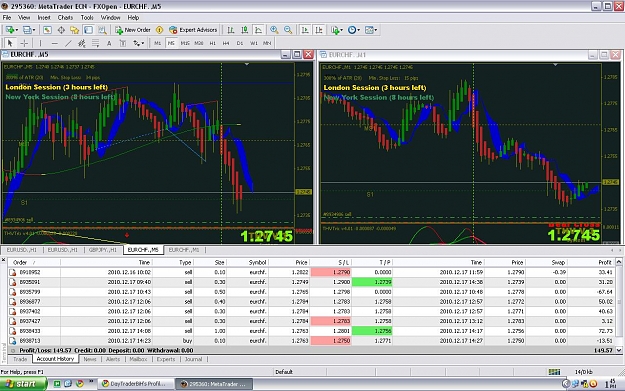Click the 295360: MetaTrader taskbar item
Image resolution: width=625 pixels, height=391 pixels.
coord(214,384)
